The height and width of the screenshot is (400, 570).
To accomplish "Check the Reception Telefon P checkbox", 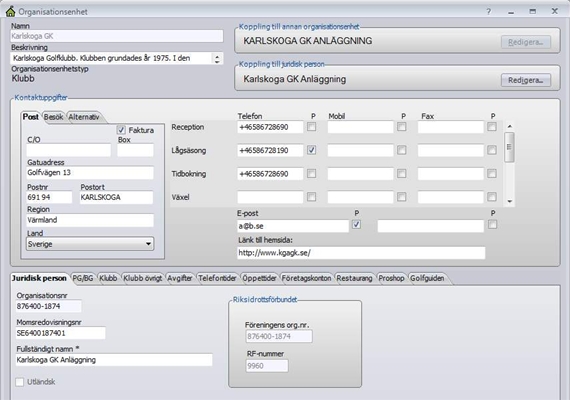I will pos(312,127).
